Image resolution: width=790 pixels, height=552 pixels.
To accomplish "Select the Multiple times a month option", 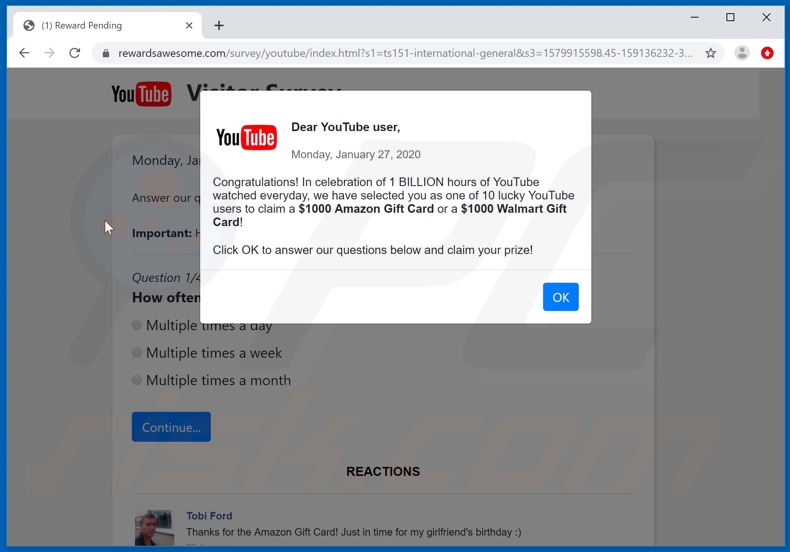I will 137,380.
